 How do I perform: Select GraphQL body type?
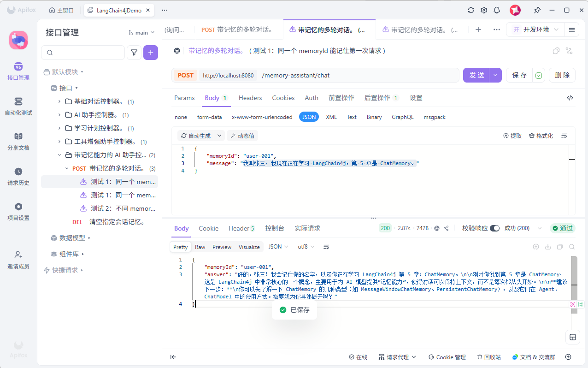point(403,117)
